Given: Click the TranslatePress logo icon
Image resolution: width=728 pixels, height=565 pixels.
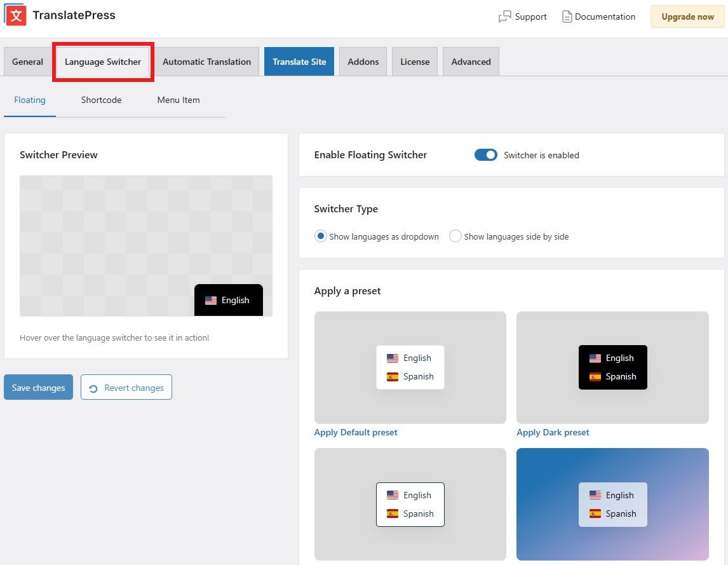Looking at the screenshot, I should tap(16, 15).
